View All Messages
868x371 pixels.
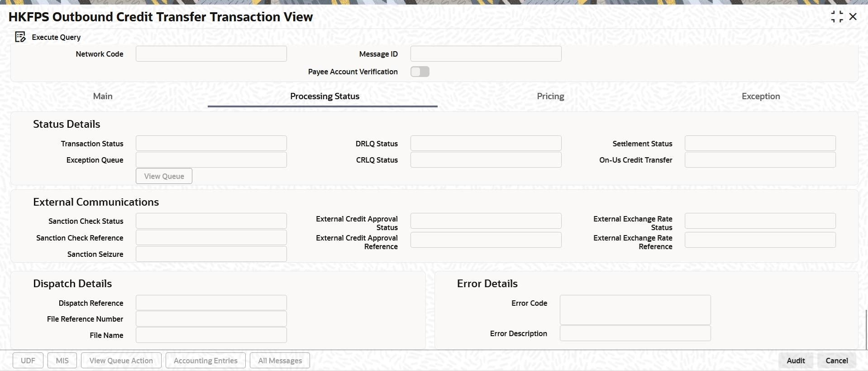click(280, 361)
